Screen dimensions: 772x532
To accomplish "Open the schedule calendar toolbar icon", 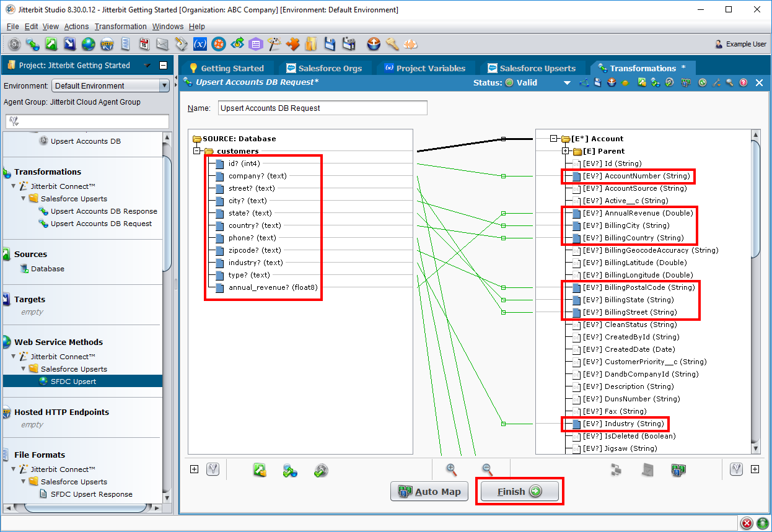I will tap(144, 45).
